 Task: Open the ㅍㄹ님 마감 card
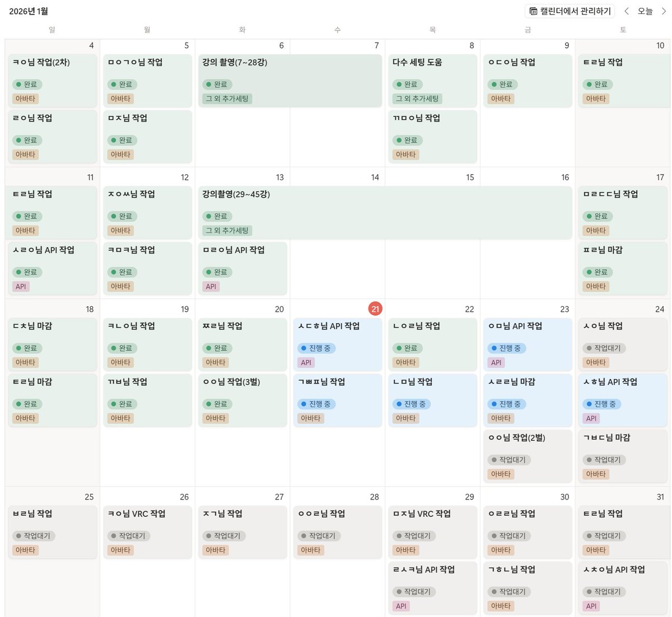coord(623,268)
